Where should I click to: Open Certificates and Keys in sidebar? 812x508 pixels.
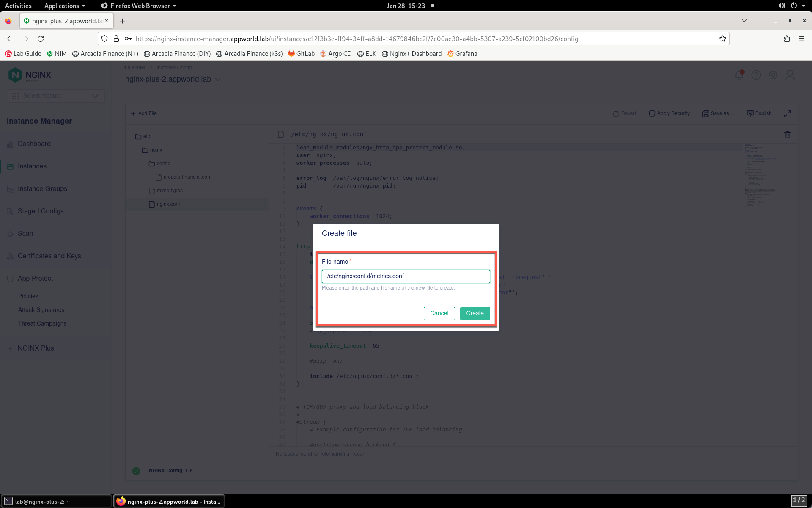pos(49,256)
